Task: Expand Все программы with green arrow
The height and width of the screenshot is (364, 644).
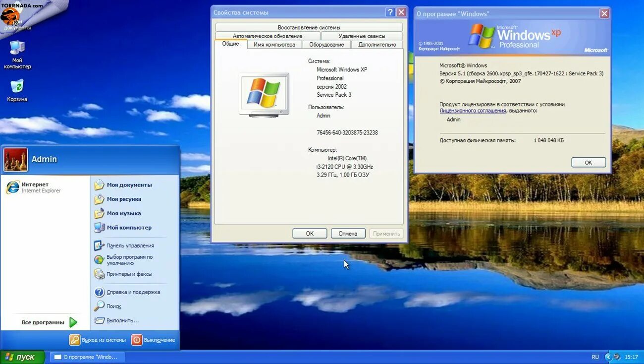Action: (x=73, y=322)
